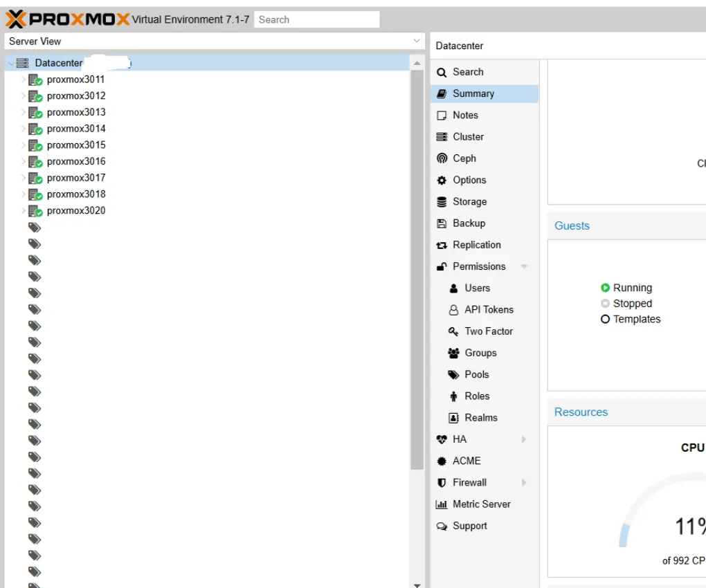Click the proxmox3014 node icon
Screen dimensions: 706x588
click(35, 129)
